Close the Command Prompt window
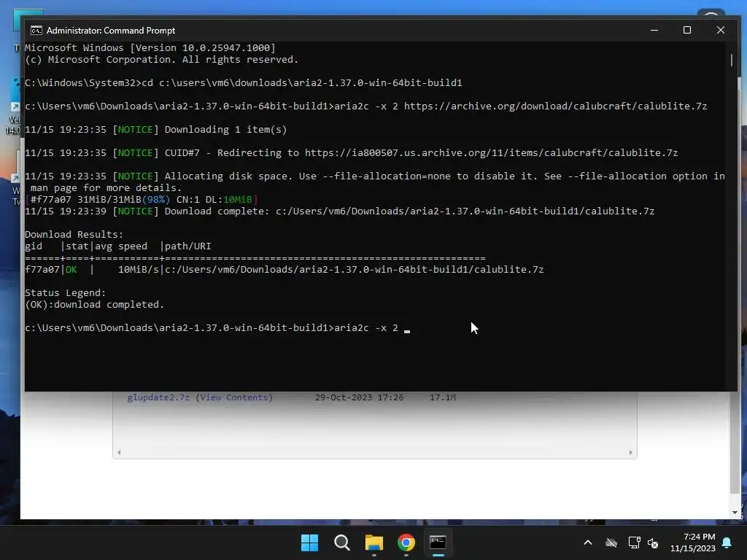This screenshot has height=560, width=747. pos(720,30)
